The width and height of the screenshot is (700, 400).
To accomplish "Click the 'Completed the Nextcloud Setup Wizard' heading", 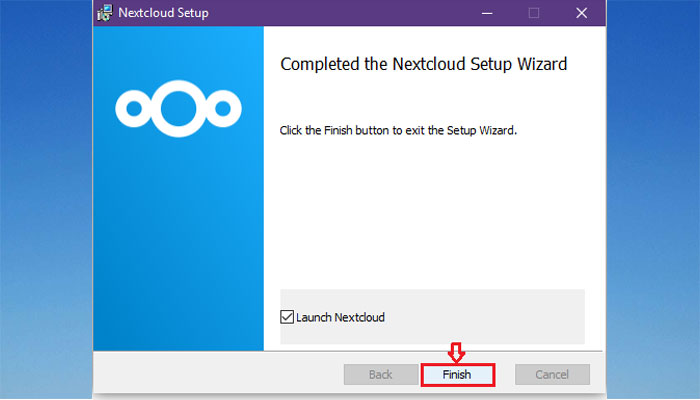I will [x=423, y=64].
